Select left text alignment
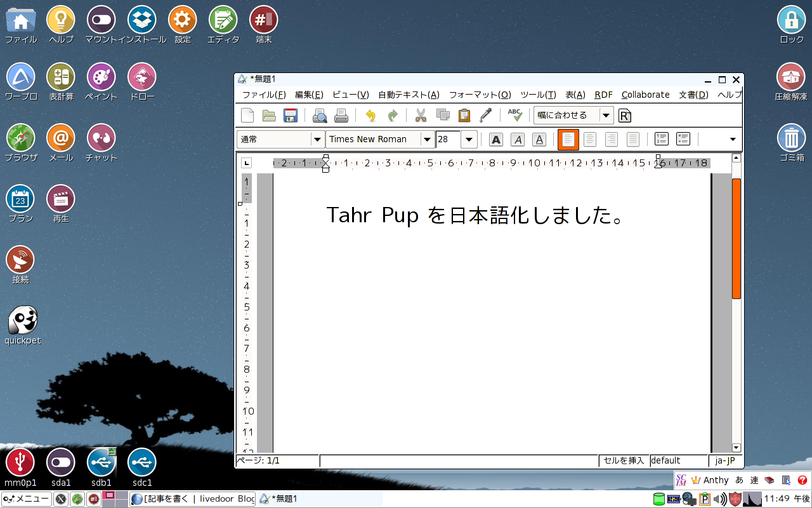The width and height of the screenshot is (812, 508). pyautogui.click(x=568, y=140)
